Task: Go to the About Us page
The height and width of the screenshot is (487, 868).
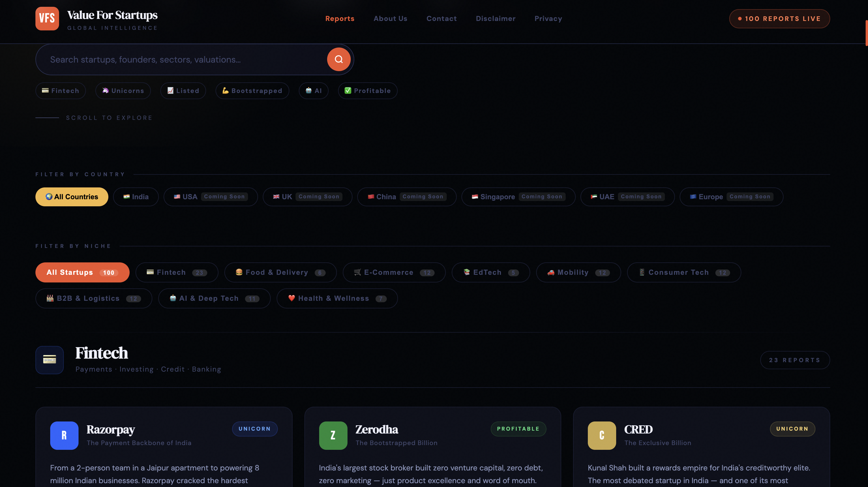Action: (390, 19)
